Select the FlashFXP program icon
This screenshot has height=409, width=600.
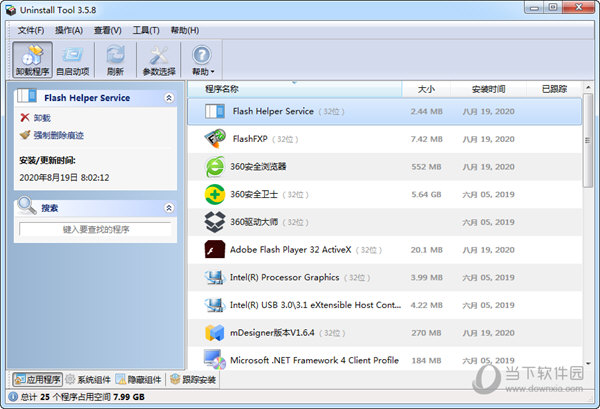pyautogui.click(x=215, y=139)
